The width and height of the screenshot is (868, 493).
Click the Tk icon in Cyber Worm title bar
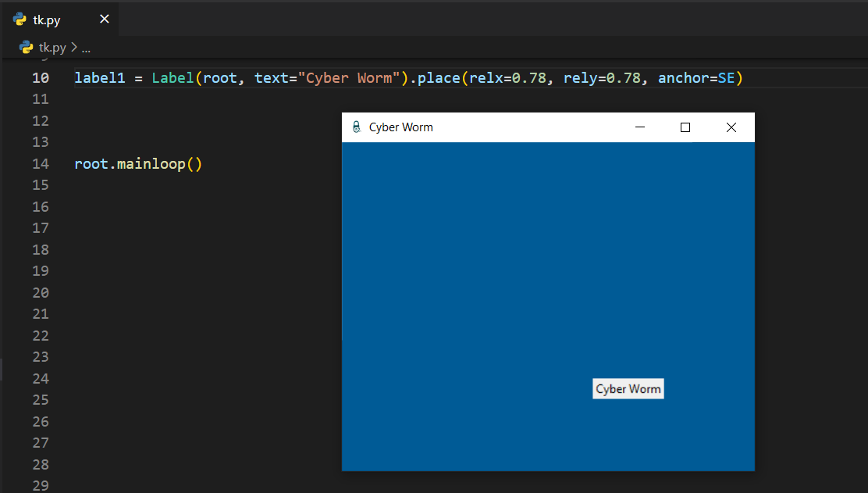(x=356, y=127)
